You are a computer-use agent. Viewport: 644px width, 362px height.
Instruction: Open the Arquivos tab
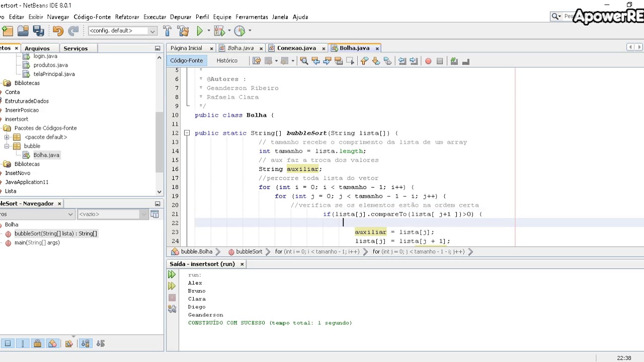click(37, 48)
